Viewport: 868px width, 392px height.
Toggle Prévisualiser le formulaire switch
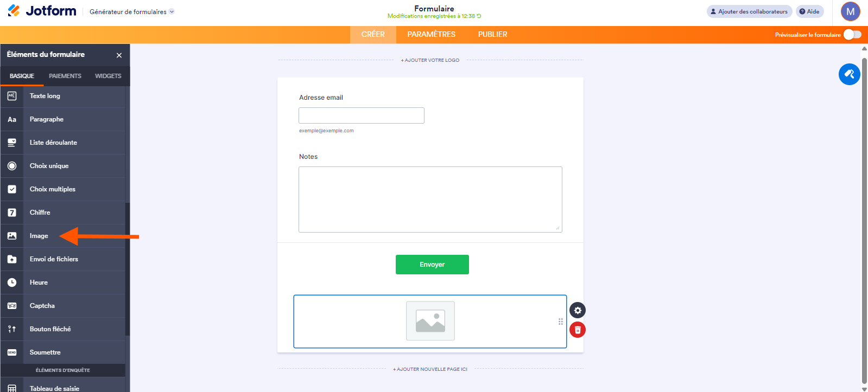[852, 35]
